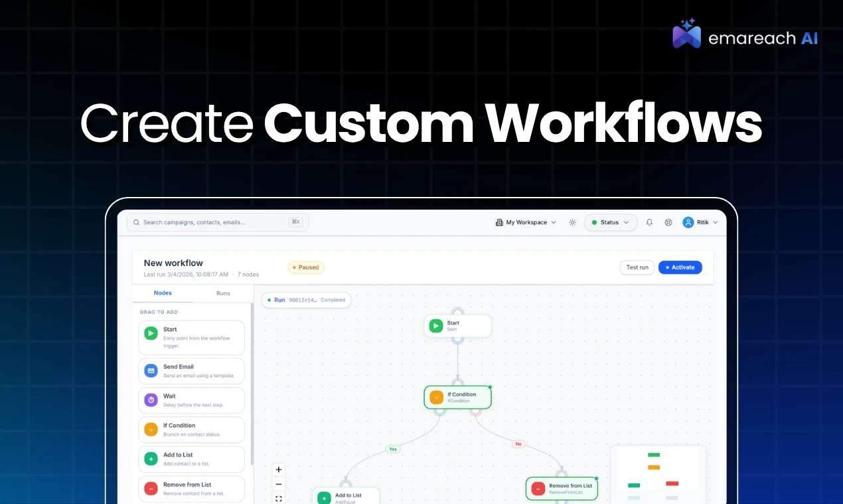Click the If Condition red No output handle
Image resolution: width=843 pixels, height=504 pixels.
475,411
